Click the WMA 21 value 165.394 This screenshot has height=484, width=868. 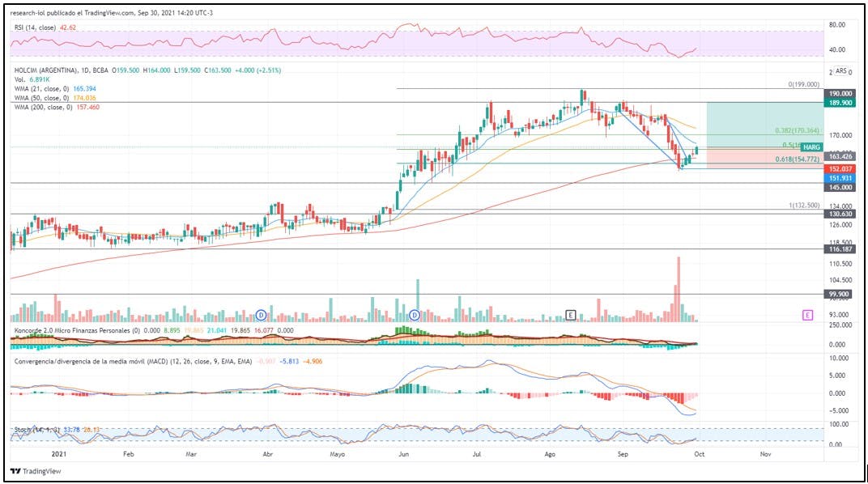point(85,89)
